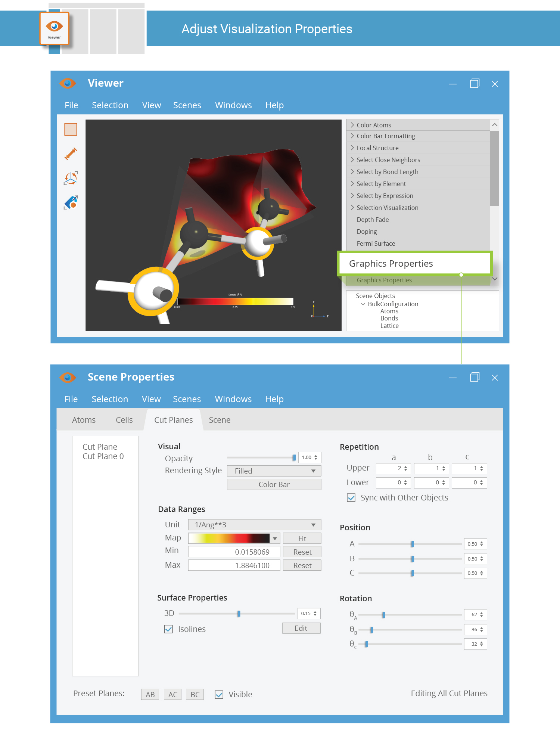
Task: Click the Position A slider
Action: (410, 544)
